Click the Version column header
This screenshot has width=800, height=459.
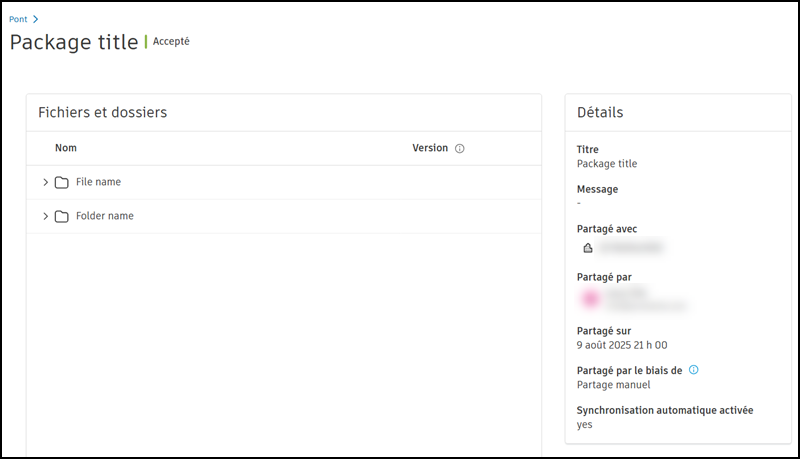(430, 148)
